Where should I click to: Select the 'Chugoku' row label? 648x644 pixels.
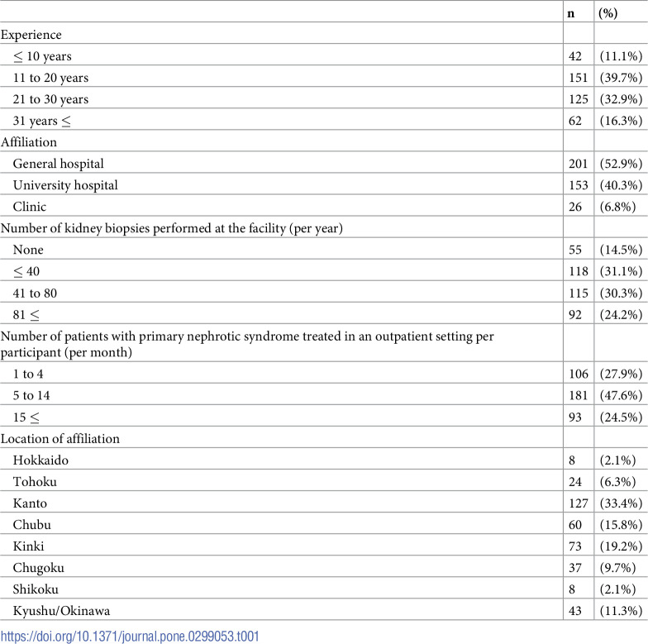coord(38,567)
